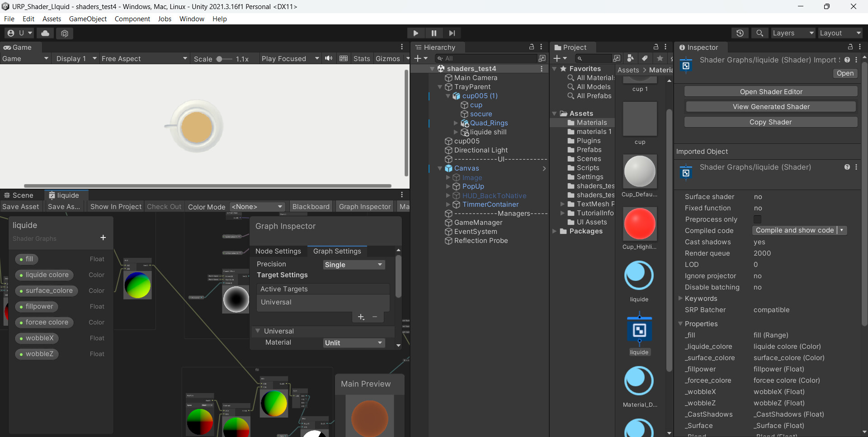Viewport: 868px width, 437px height.
Task: Click the mute audio speaker icon in Game view
Action: [x=329, y=58]
